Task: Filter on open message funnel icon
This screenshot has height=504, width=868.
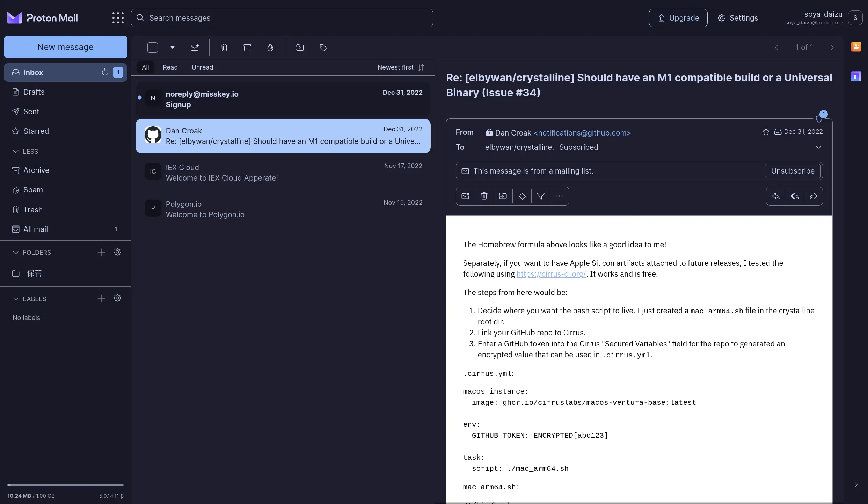Action: 541,196
